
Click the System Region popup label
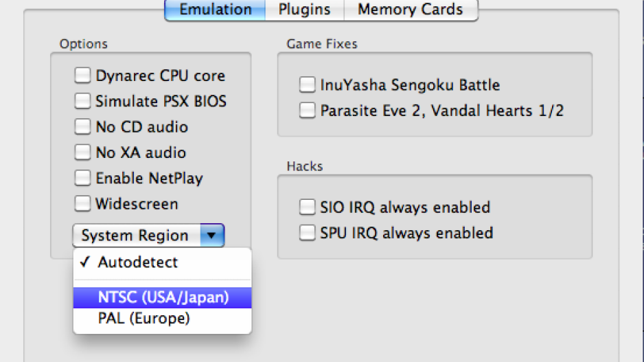(135, 236)
